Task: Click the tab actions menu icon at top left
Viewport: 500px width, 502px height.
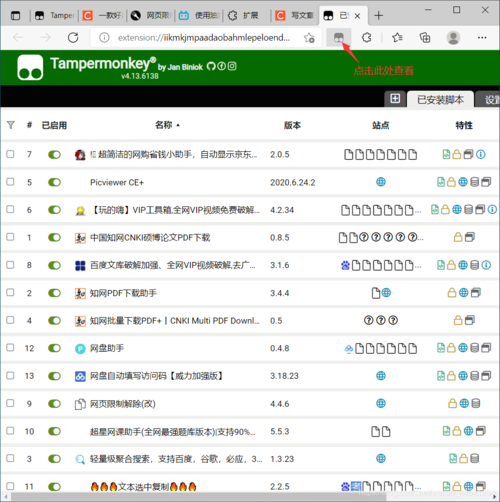Action: click(x=15, y=15)
